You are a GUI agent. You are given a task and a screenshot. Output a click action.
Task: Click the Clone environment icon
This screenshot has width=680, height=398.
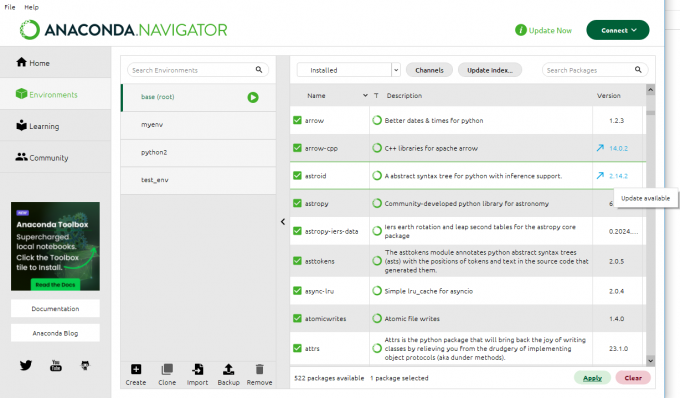point(167,369)
